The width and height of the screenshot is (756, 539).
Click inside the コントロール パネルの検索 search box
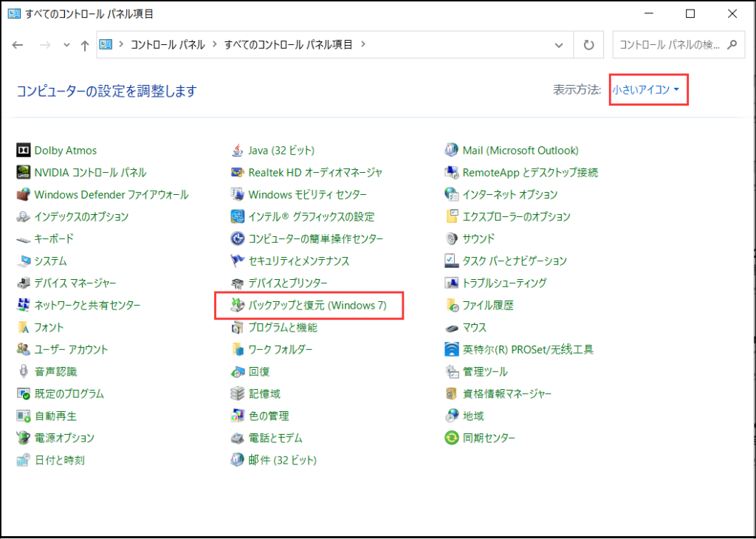tap(670, 44)
